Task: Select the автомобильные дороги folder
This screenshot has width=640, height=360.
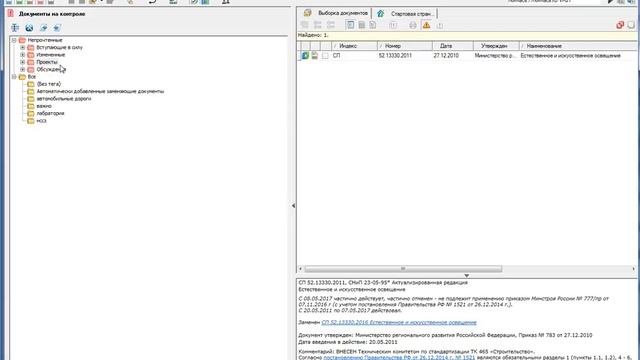Action: pos(64,99)
